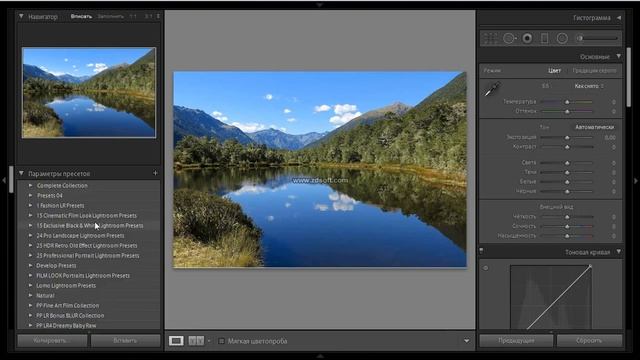Open the toolbar content options arrow

pyautogui.click(x=467, y=341)
